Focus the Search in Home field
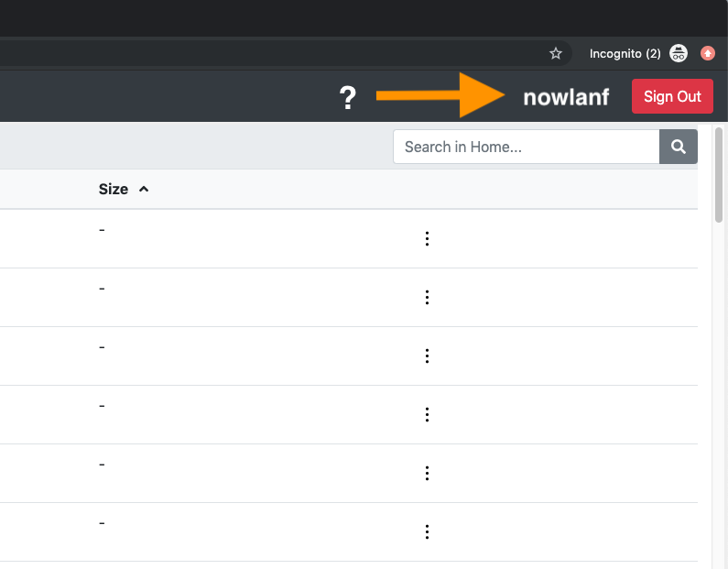The height and width of the screenshot is (569, 728). 526,147
